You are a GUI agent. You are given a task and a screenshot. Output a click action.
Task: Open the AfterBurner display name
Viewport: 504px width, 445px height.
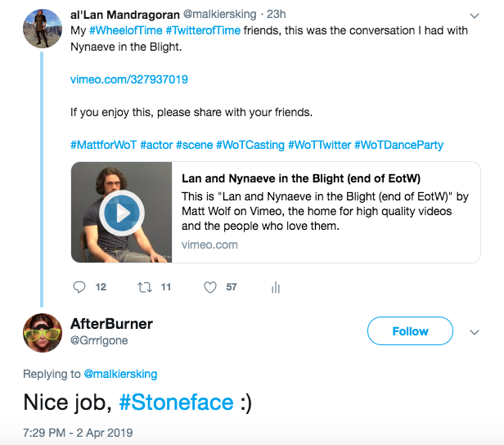(111, 324)
